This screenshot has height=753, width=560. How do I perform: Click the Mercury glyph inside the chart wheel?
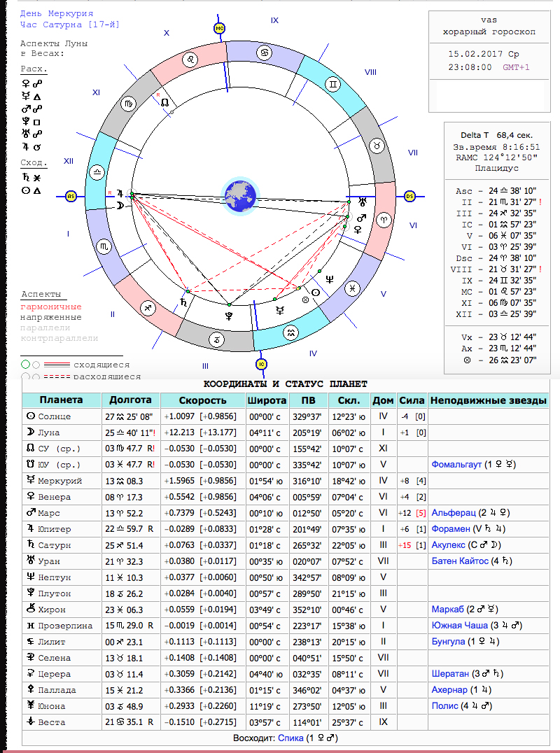tap(279, 311)
